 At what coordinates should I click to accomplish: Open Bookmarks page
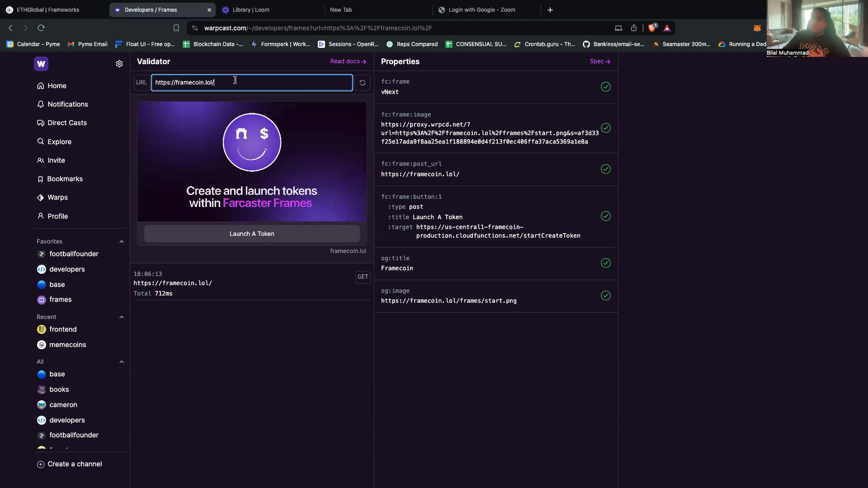[x=60, y=179]
